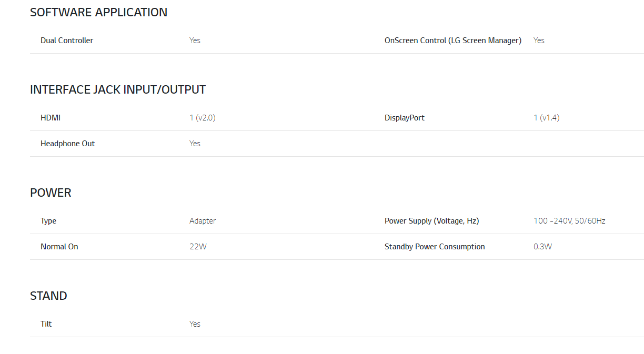Select the Dual Controller spec label
This screenshot has height=354, width=644.
(x=67, y=41)
